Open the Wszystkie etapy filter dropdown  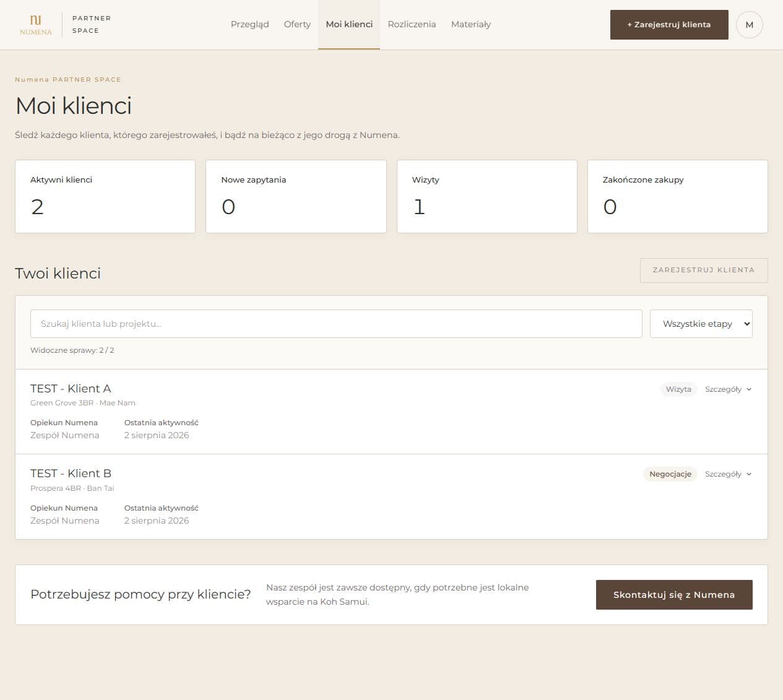pyautogui.click(x=701, y=324)
